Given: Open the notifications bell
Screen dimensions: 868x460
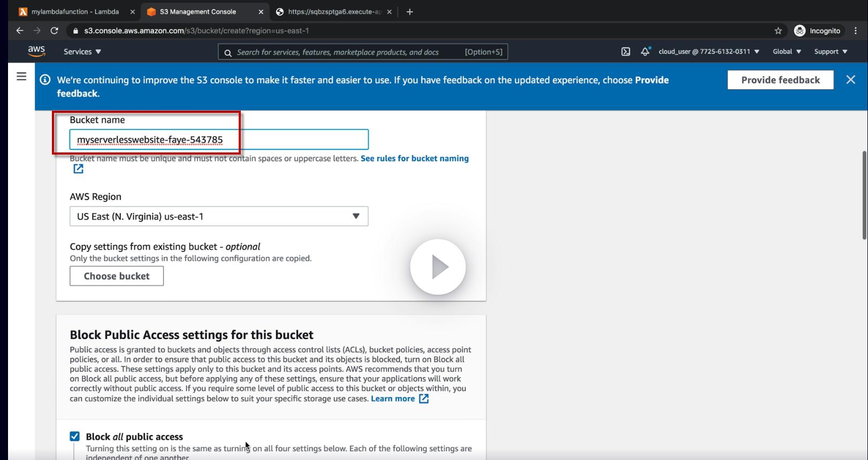Looking at the screenshot, I should click(645, 52).
